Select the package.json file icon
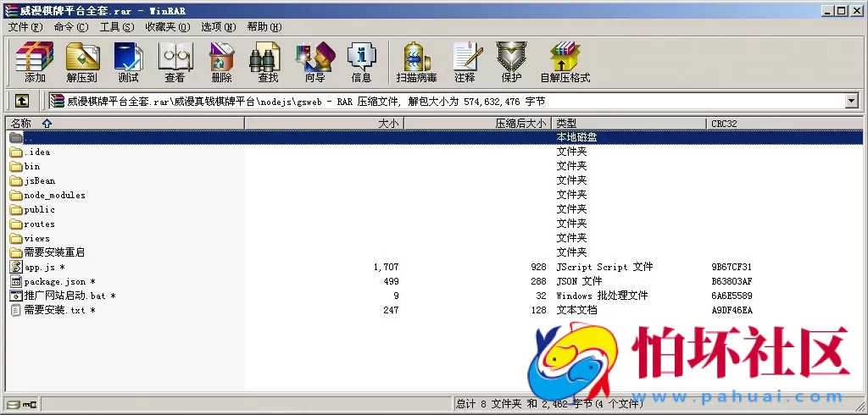This screenshot has width=868, height=415. click(16, 281)
